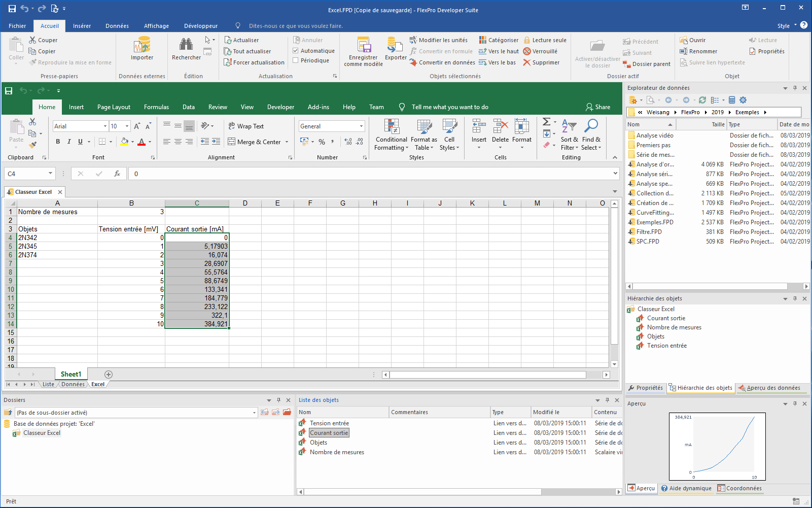This screenshot has width=812, height=508.
Task: Open the Excel font size dropdown
Action: 127,126
